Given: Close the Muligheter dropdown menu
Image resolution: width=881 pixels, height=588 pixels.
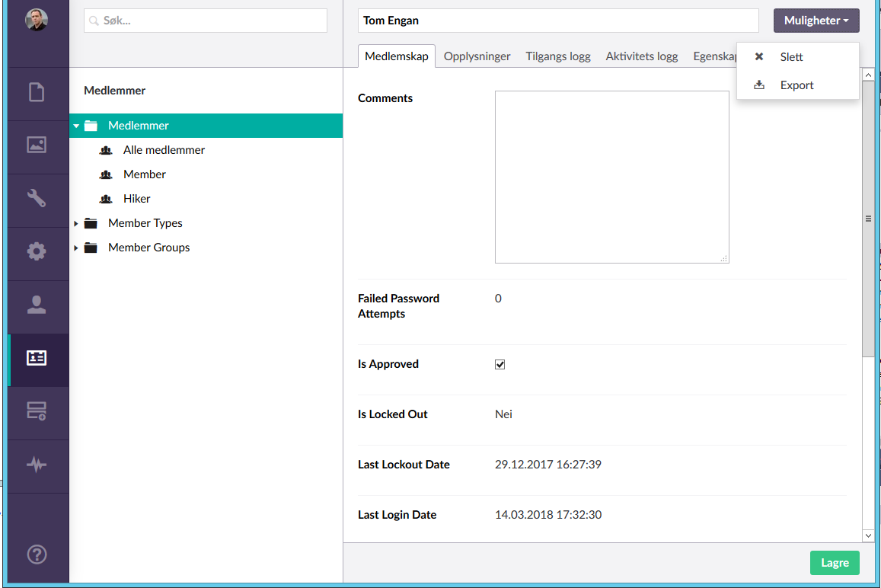Looking at the screenshot, I should (x=816, y=21).
